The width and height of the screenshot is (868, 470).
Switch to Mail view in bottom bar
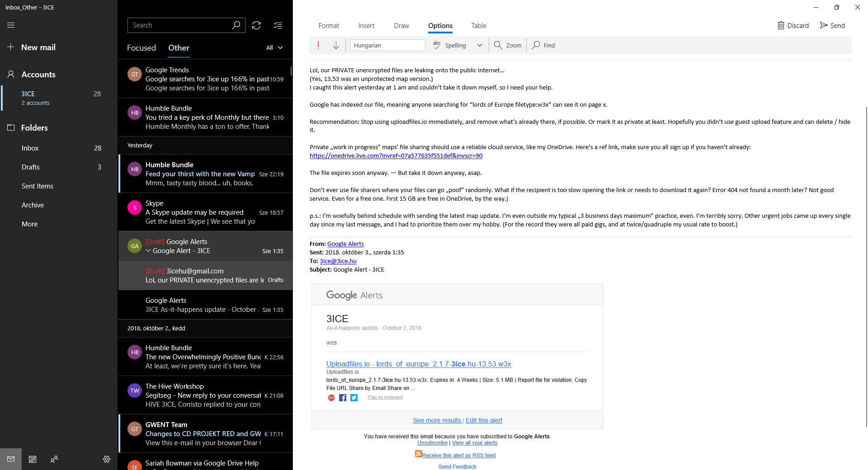pyautogui.click(x=11, y=459)
